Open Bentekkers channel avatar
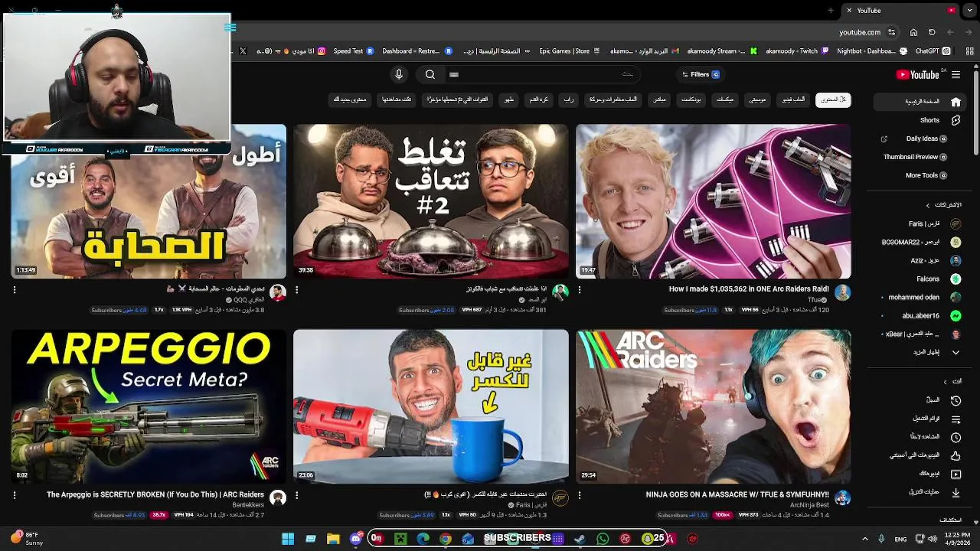This screenshot has width=980, height=551. click(x=278, y=498)
